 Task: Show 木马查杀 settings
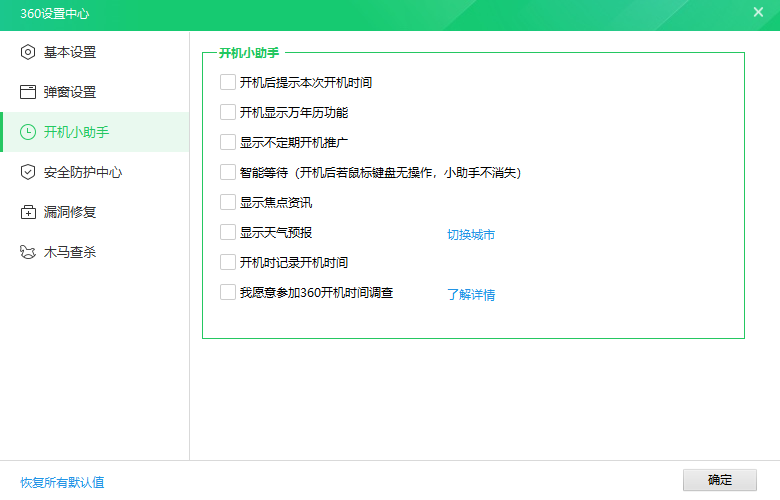95,252
